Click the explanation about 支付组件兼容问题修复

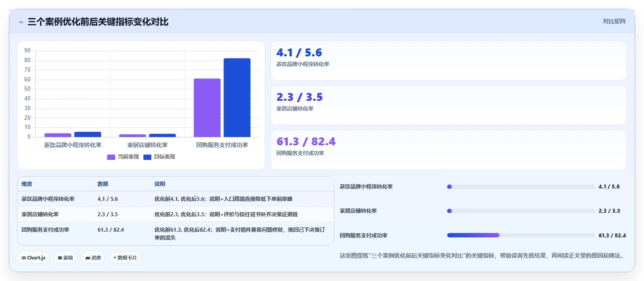point(241,234)
